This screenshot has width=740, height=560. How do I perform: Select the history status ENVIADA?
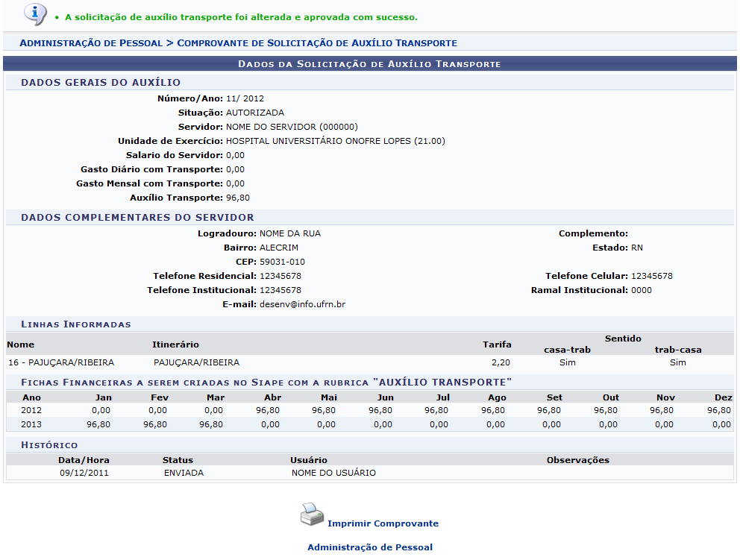click(x=184, y=473)
